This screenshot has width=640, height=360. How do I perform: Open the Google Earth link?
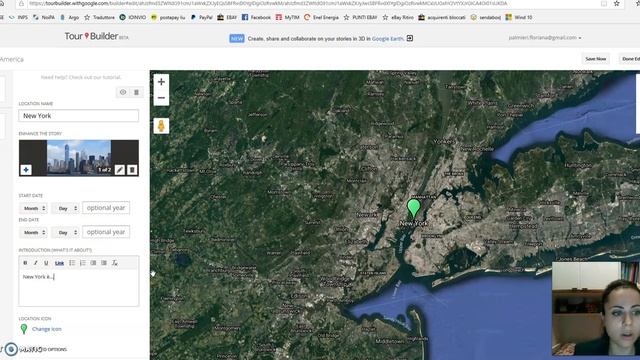coord(387,38)
